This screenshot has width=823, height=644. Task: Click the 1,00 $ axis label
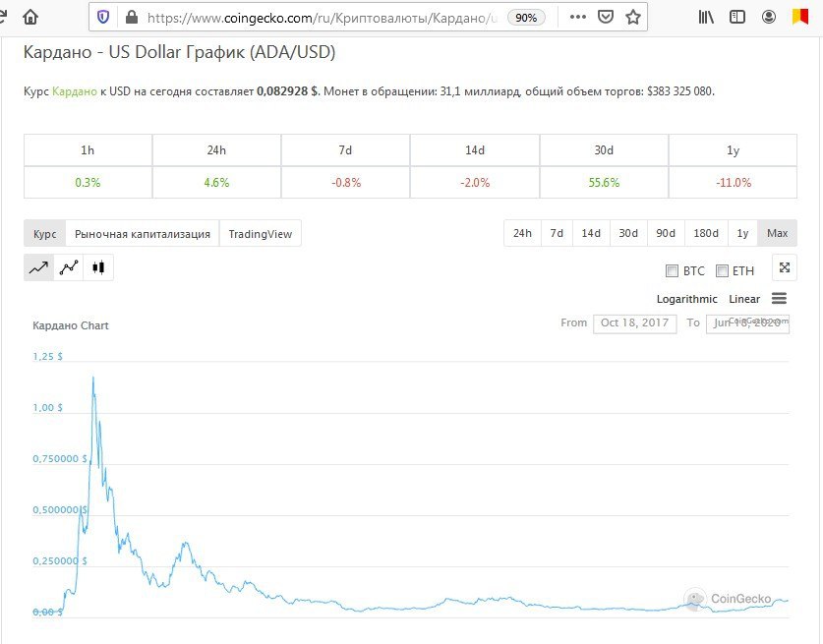click(x=47, y=408)
